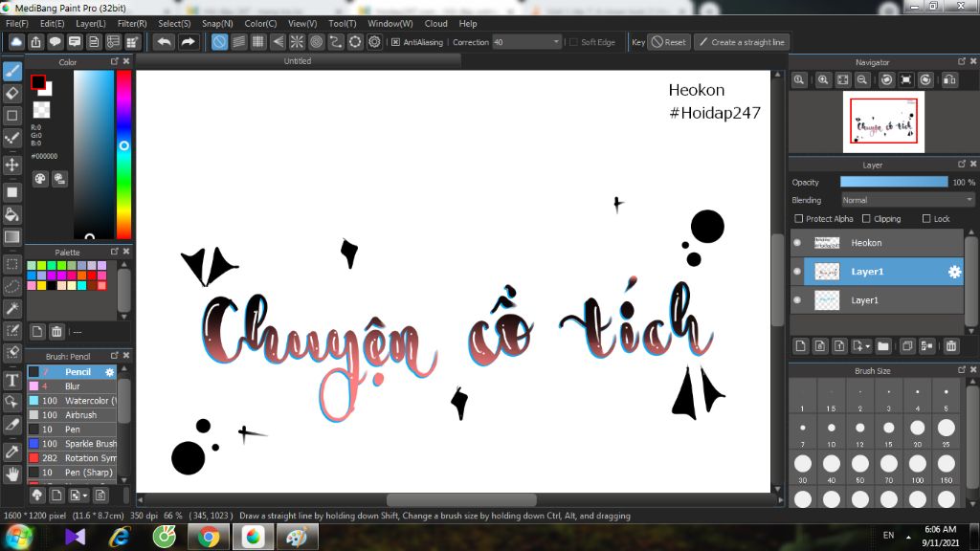Screen dimensions: 980x551
Task: Select the Gradient tool
Action: pyautogui.click(x=12, y=237)
